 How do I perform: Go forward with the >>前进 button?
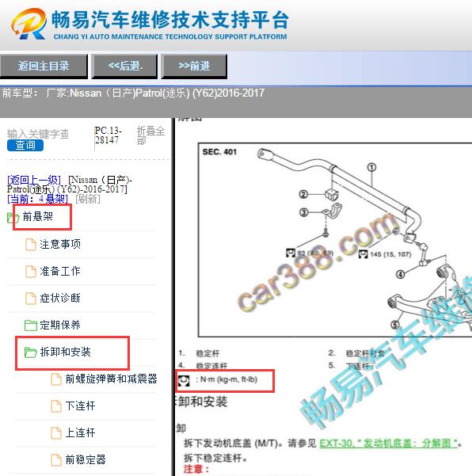pyautogui.click(x=194, y=67)
